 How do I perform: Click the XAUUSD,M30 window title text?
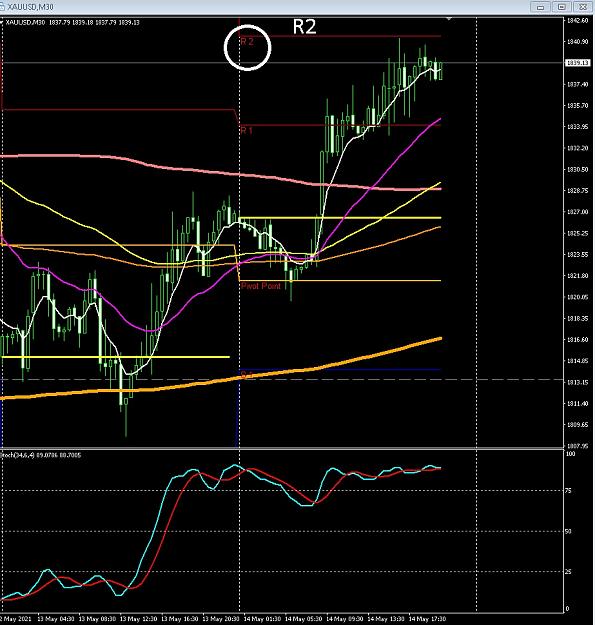click(x=30, y=7)
